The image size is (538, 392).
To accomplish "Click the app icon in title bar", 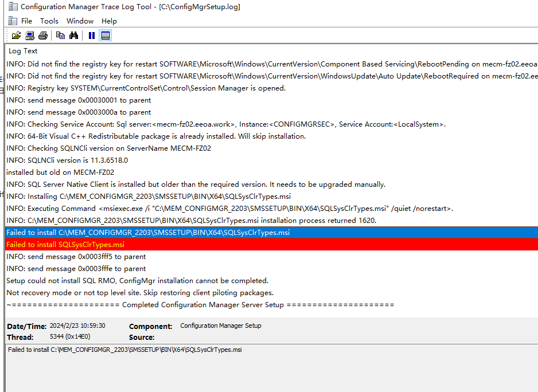I will coord(12,7).
